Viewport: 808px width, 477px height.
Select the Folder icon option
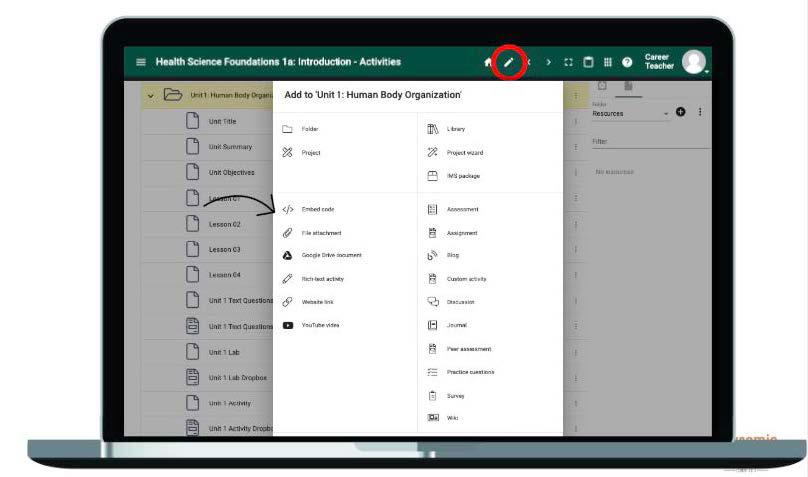(288, 129)
